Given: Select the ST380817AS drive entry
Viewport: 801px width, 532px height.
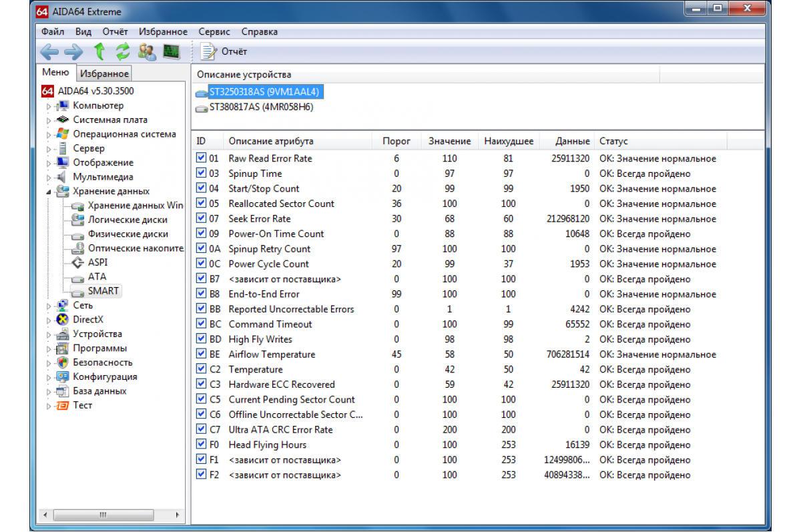Looking at the screenshot, I should point(260,107).
